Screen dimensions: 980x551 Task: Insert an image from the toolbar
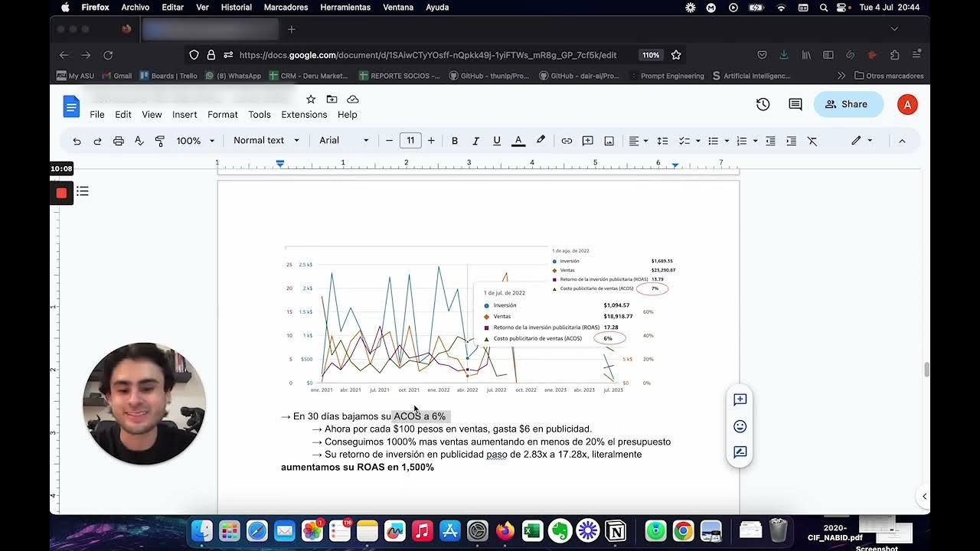609,141
